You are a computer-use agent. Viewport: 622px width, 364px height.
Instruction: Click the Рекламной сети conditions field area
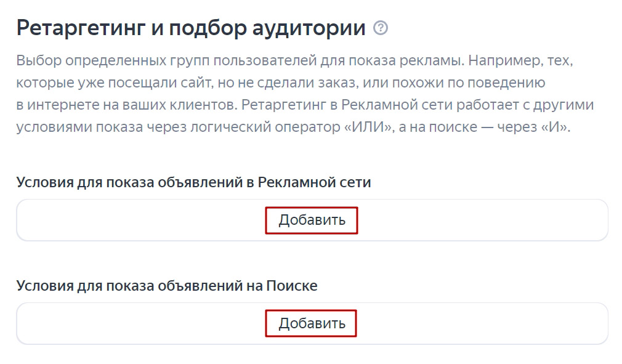tap(123, 219)
